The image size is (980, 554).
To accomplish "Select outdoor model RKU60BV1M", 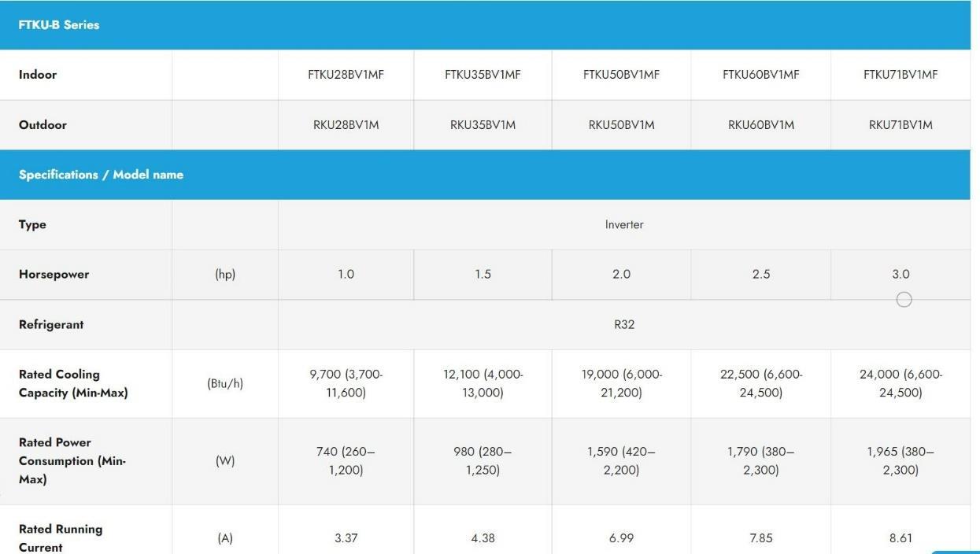I will pyautogui.click(x=760, y=125).
